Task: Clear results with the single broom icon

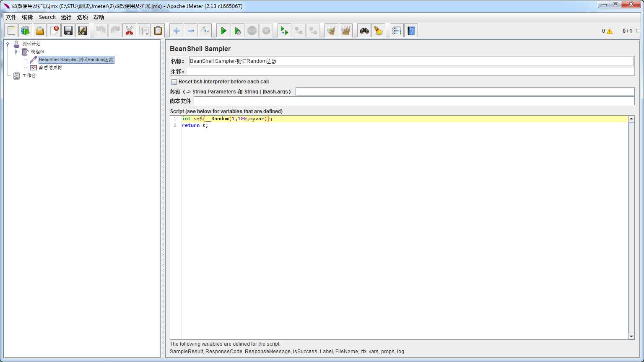Action: (x=332, y=31)
